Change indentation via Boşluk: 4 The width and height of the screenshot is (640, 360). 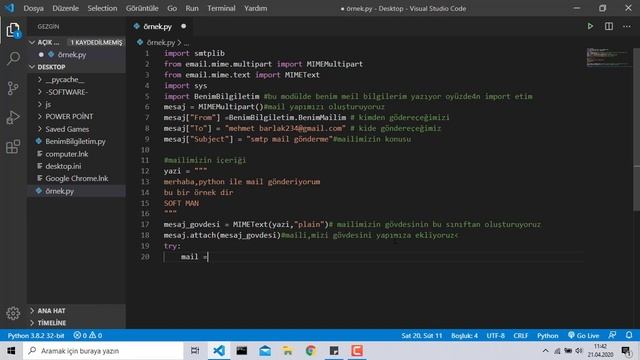pos(464,336)
